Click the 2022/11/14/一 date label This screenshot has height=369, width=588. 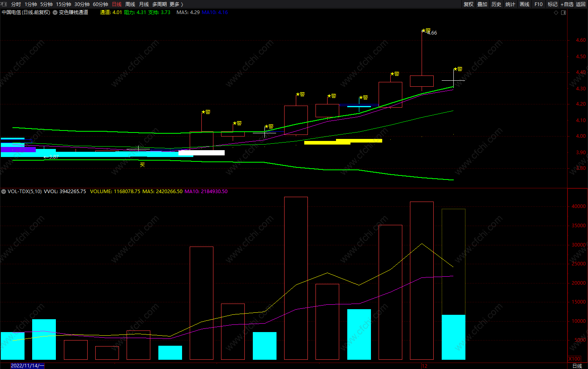point(27,366)
